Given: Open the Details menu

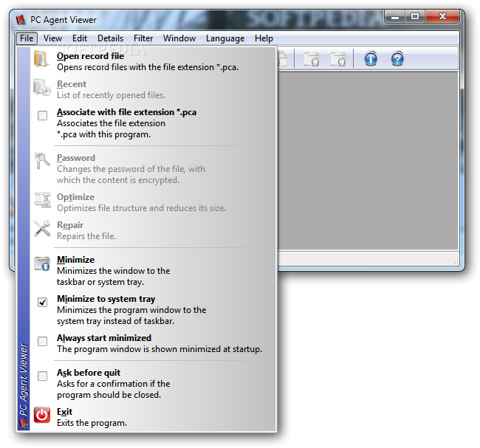Looking at the screenshot, I should [110, 38].
